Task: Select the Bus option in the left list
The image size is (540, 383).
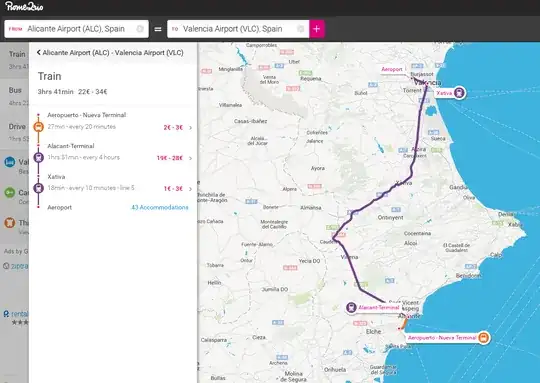Action: (14, 96)
